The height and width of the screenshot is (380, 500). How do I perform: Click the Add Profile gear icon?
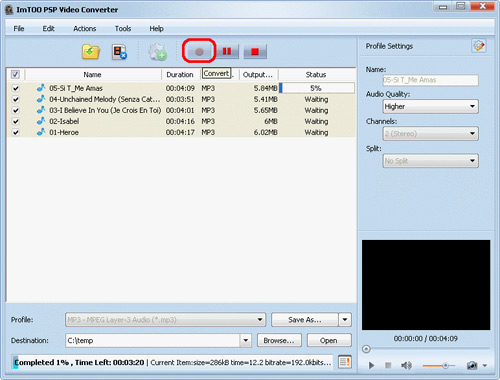[157, 52]
